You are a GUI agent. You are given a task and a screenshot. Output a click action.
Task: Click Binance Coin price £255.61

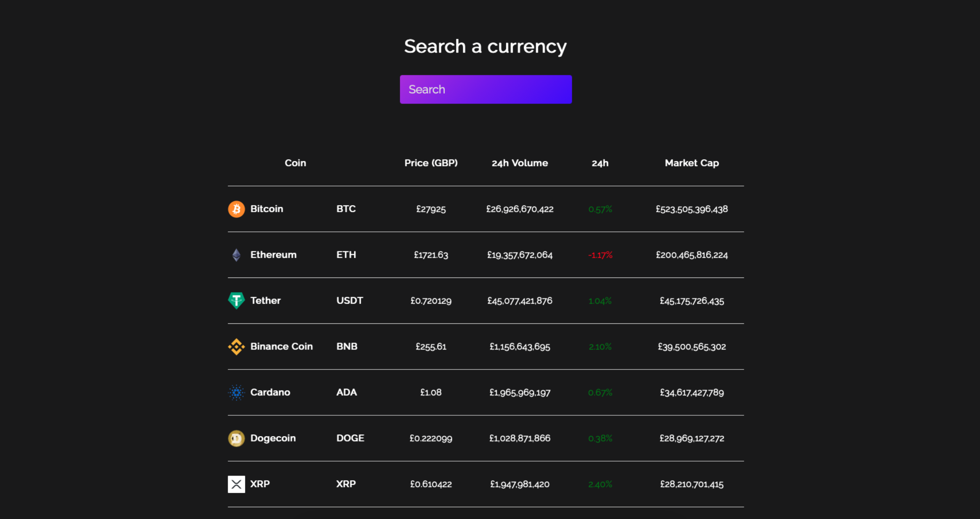coord(431,346)
